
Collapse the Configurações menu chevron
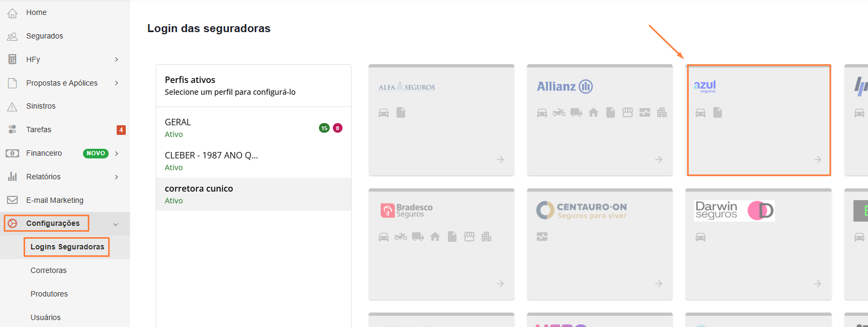click(x=116, y=224)
